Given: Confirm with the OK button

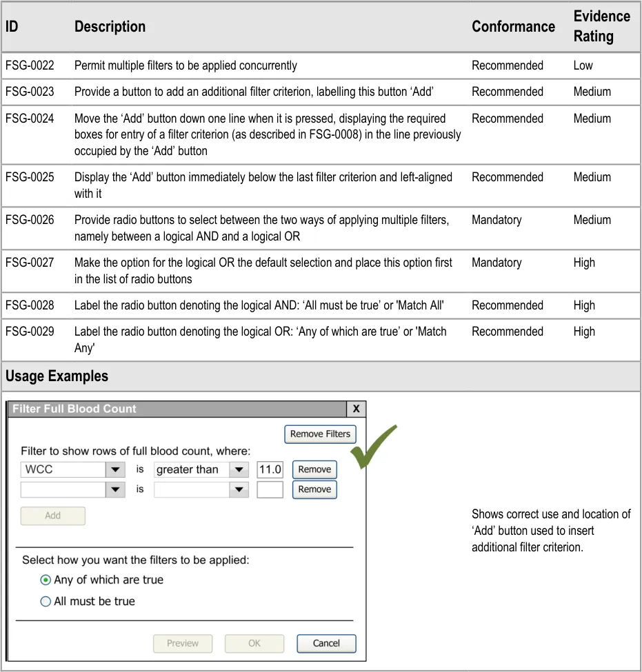Looking at the screenshot, I should click(254, 644).
